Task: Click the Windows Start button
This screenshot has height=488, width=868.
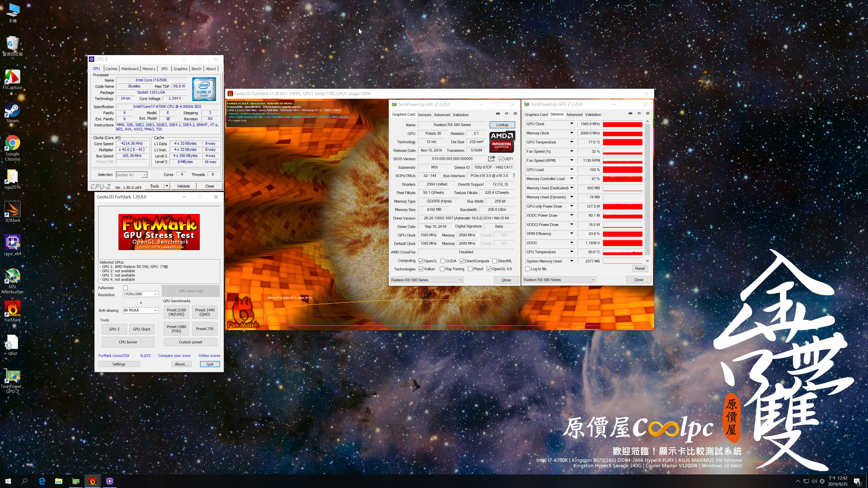Action: [8, 481]
